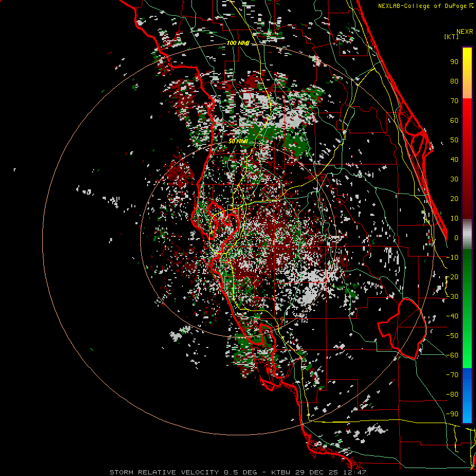
Task: Click the positive 50 knots scale value
Action: tap(454, 140)
